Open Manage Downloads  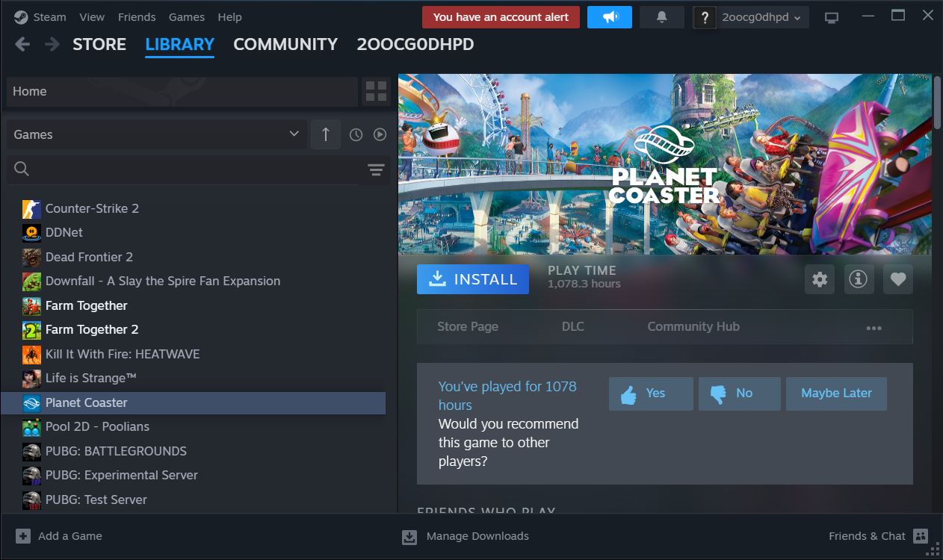click(466, 536)
